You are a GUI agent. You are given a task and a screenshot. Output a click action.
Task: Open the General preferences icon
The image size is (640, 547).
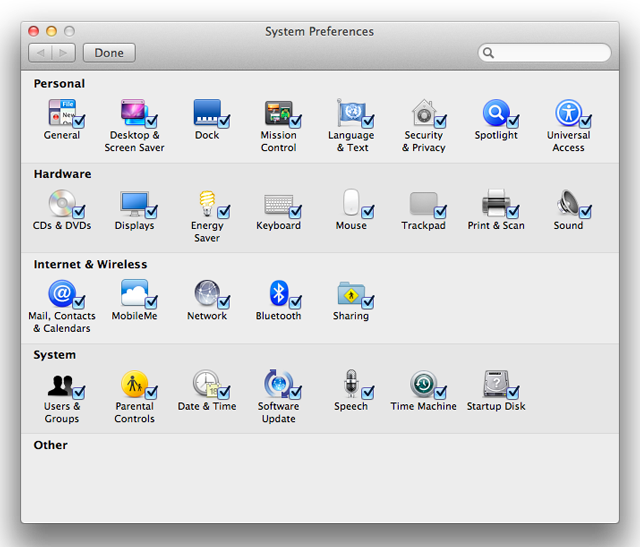click(x=62, y=112)
